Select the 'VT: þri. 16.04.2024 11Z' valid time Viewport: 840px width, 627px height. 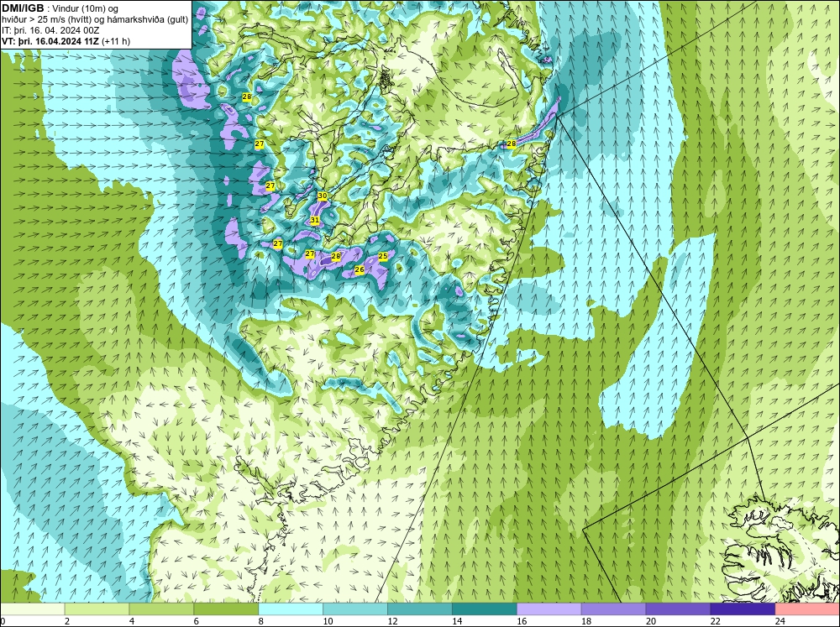pyautogui.click(x=50, y=41)
